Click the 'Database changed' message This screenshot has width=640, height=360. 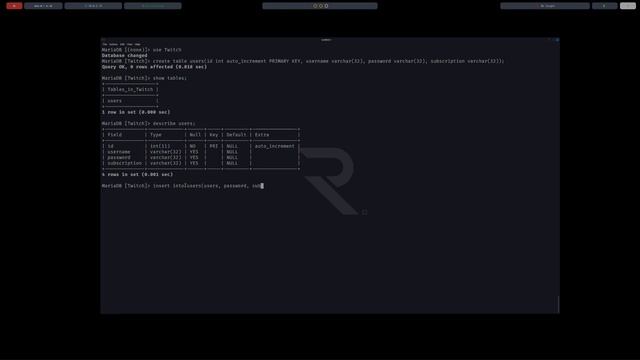(x=124, y=56)
